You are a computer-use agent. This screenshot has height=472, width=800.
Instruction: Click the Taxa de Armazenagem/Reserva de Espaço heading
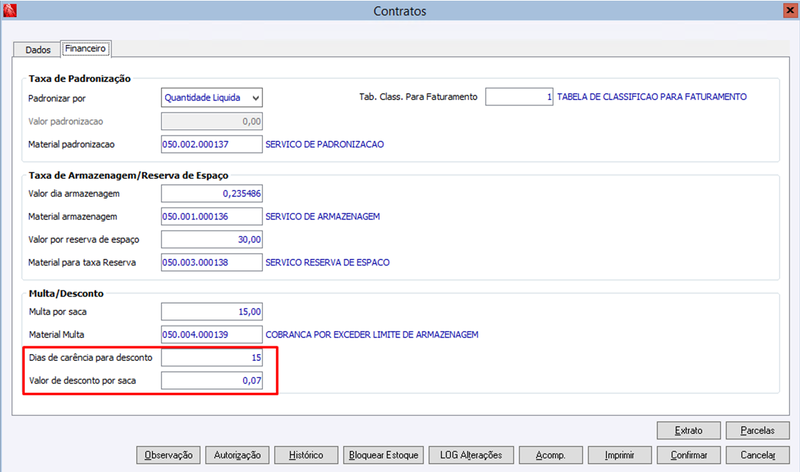tap(129, 176)
